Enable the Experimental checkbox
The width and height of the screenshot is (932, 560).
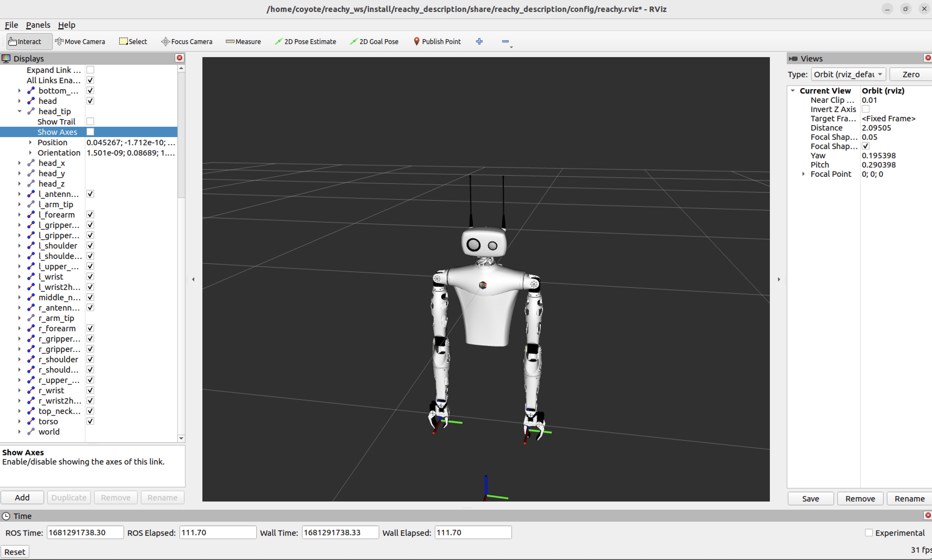tap(869, 533)
